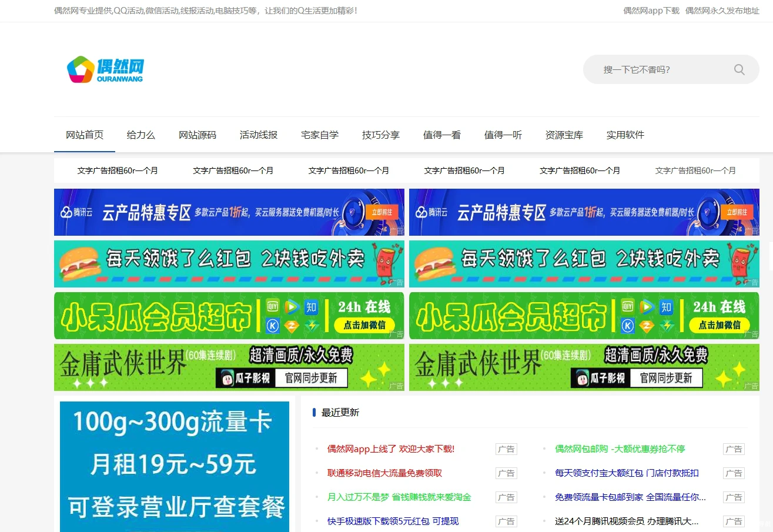Viewport: 773px width, 532px height.
Task: Open right 腾讯云 云产品特惠专区 banner
Action: [584, 212]
